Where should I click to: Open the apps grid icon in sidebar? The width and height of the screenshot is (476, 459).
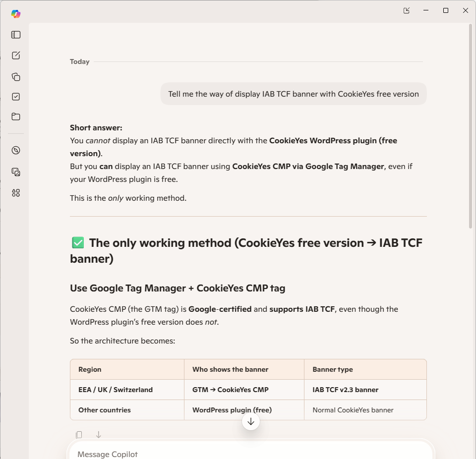[x=16, y=193]
